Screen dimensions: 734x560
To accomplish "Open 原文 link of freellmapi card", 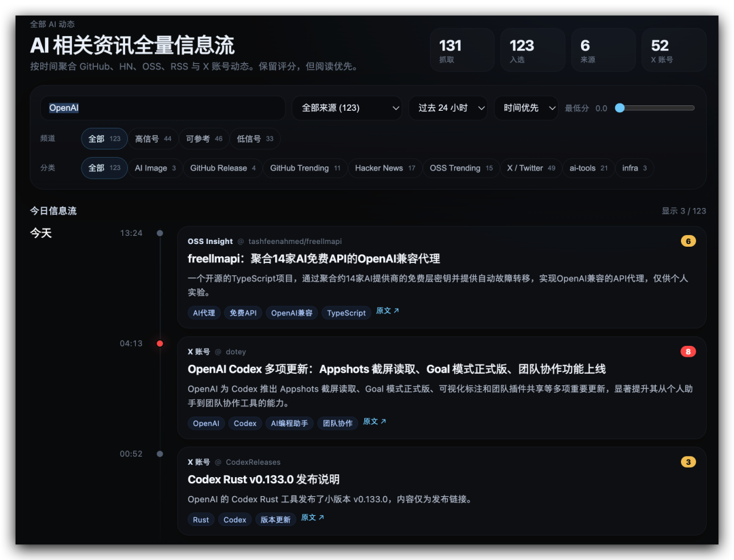I will [x=387, y=311].
